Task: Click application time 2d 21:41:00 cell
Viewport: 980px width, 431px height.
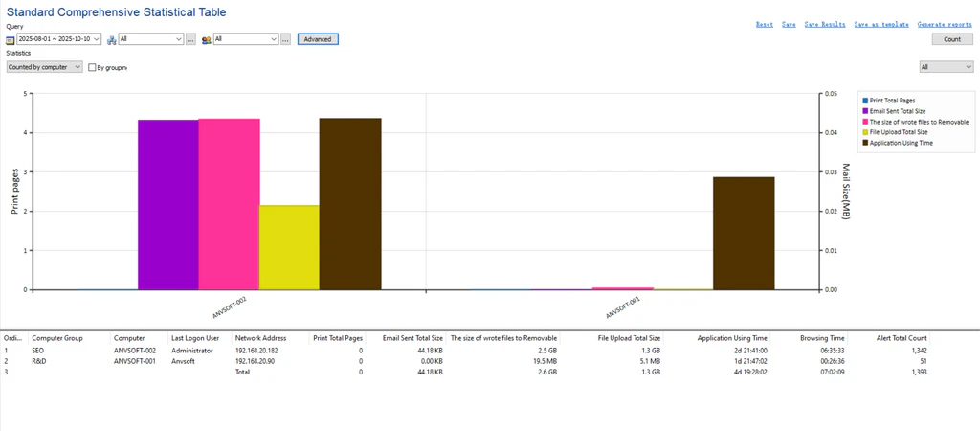Action: pyautogui.click(x=748, y=351)
